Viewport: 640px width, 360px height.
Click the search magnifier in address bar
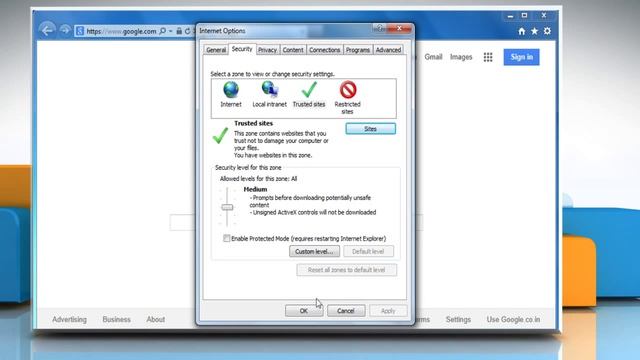pos(162,31)
